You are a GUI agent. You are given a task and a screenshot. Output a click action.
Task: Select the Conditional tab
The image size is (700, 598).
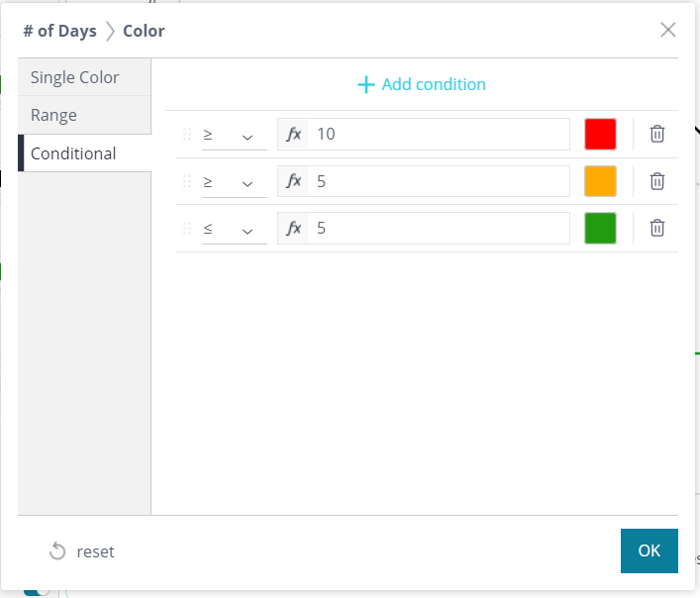[84, 153]
